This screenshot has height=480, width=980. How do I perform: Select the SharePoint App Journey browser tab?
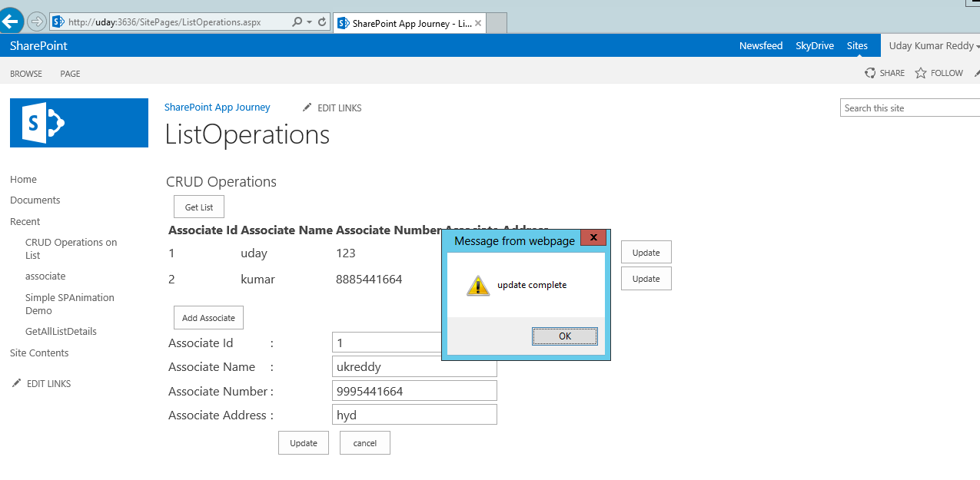(410, 23)
